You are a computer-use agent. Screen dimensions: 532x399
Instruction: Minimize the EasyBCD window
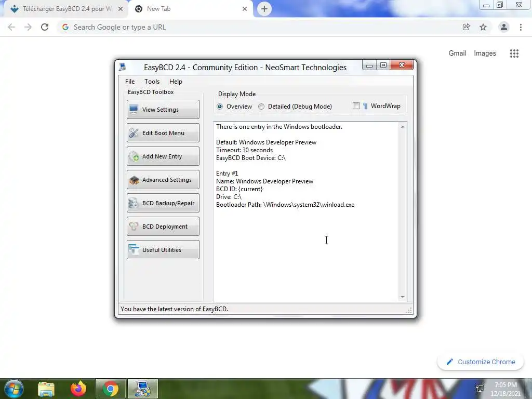coord(369,65)
